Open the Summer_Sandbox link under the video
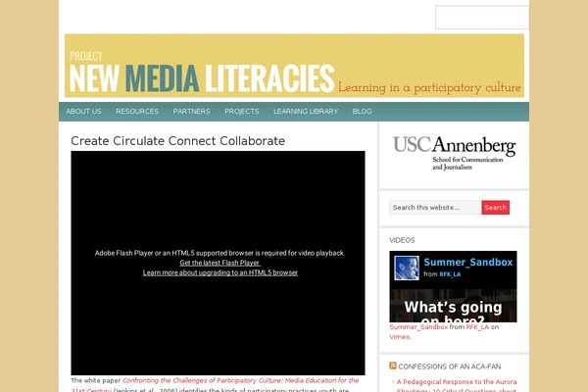This screenshot has height=392, width=588. 418,327
